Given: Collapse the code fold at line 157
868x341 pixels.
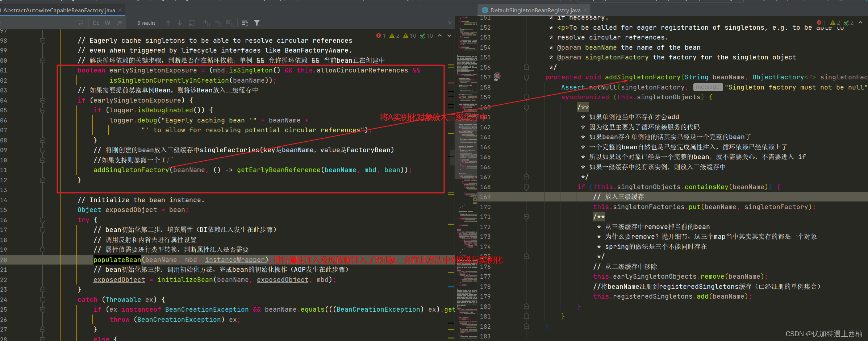Looking at the screenshot, I should click(x=526, y=77).
